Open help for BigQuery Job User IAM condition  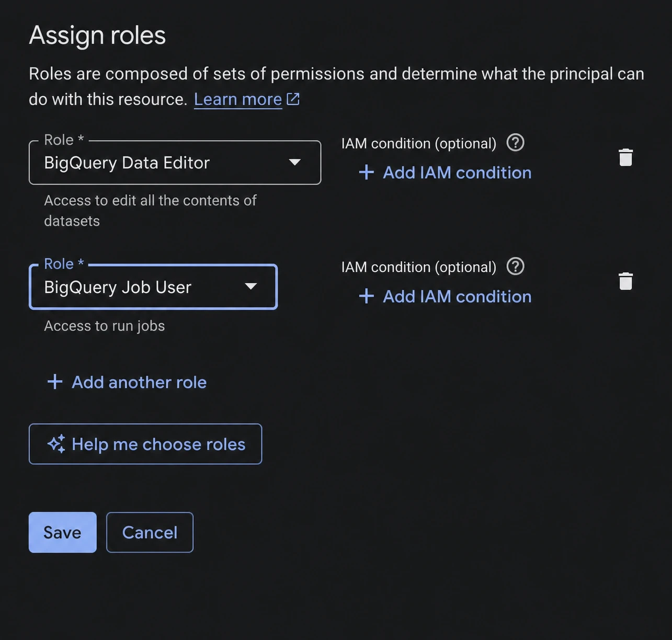click(515, 266)
